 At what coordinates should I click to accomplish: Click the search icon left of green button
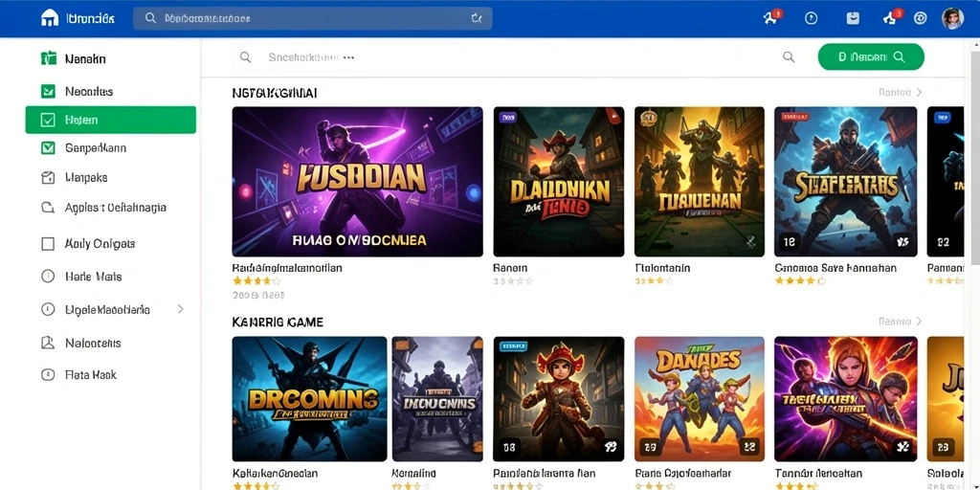789,57
